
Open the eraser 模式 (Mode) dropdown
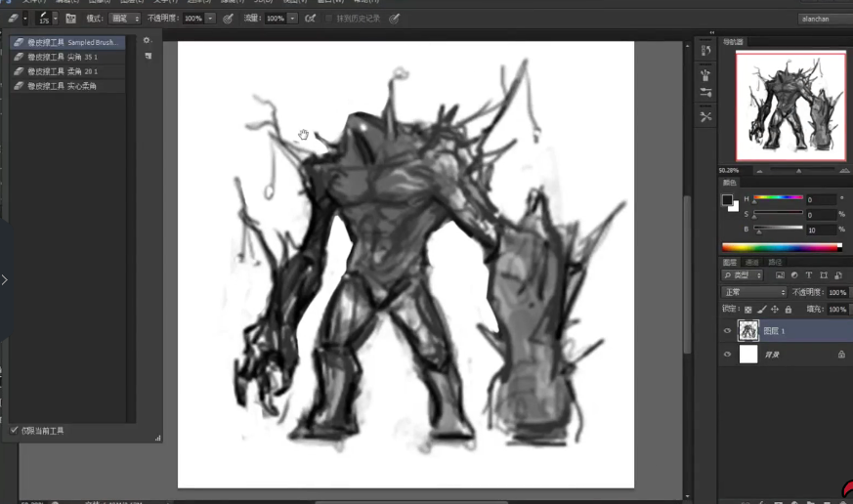(x=124, y=19)
